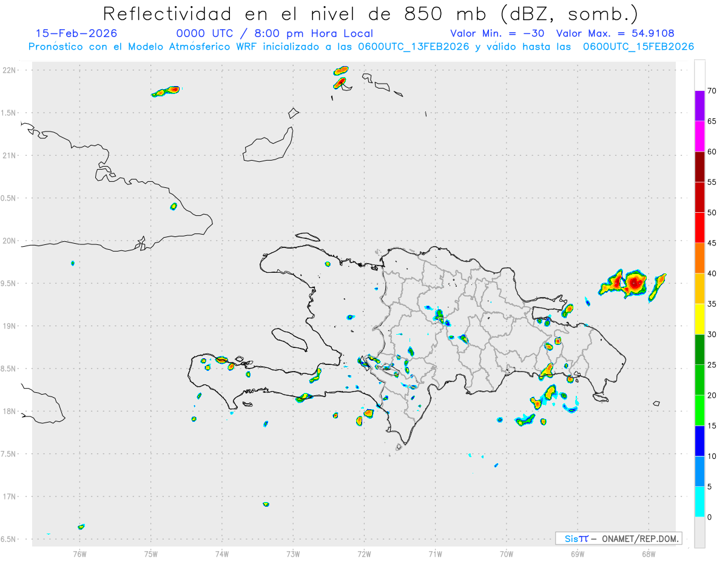This screenshot has height=562, width=728.
Task: Select the dark maroon 55-60 dBZ colorbar segment
Action: tap(699, 167)
